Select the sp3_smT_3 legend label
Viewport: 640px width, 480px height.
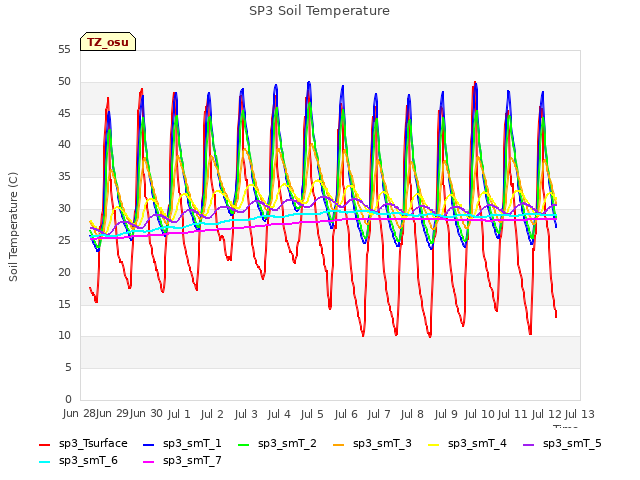coord(382,444)
